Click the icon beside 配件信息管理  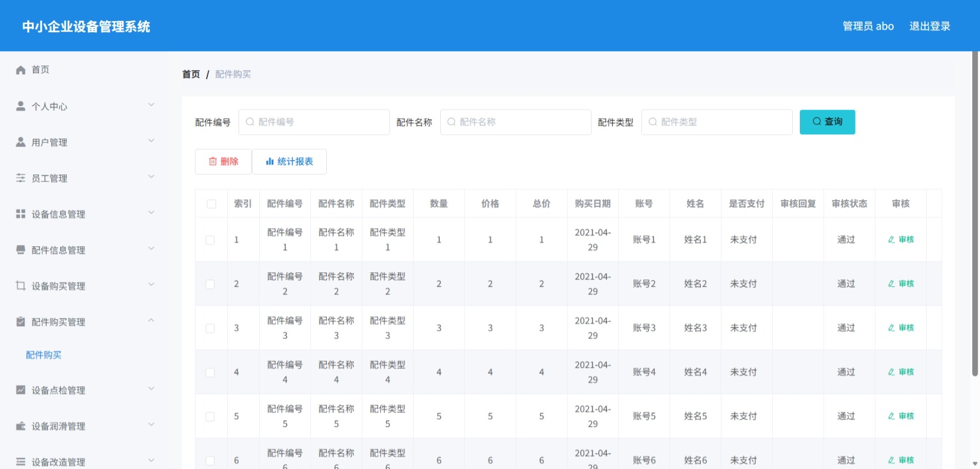point(21,250)
